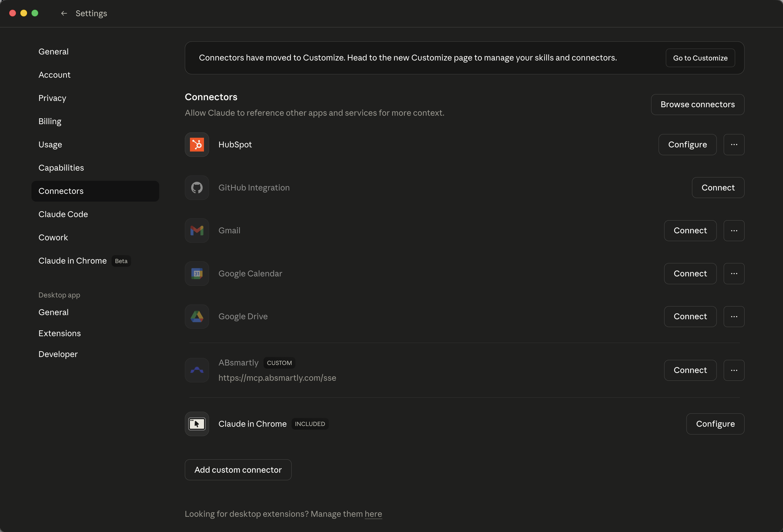Select Billing in the sidebar
Screen dimensions: 783x532
click(95, 121)
